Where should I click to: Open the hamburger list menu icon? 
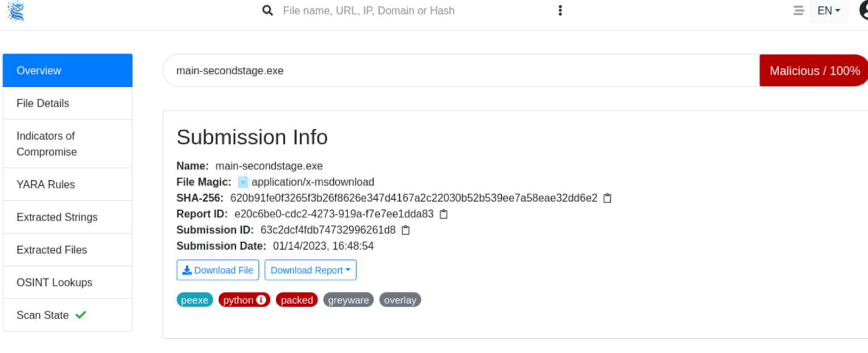[x=798, y=10]
